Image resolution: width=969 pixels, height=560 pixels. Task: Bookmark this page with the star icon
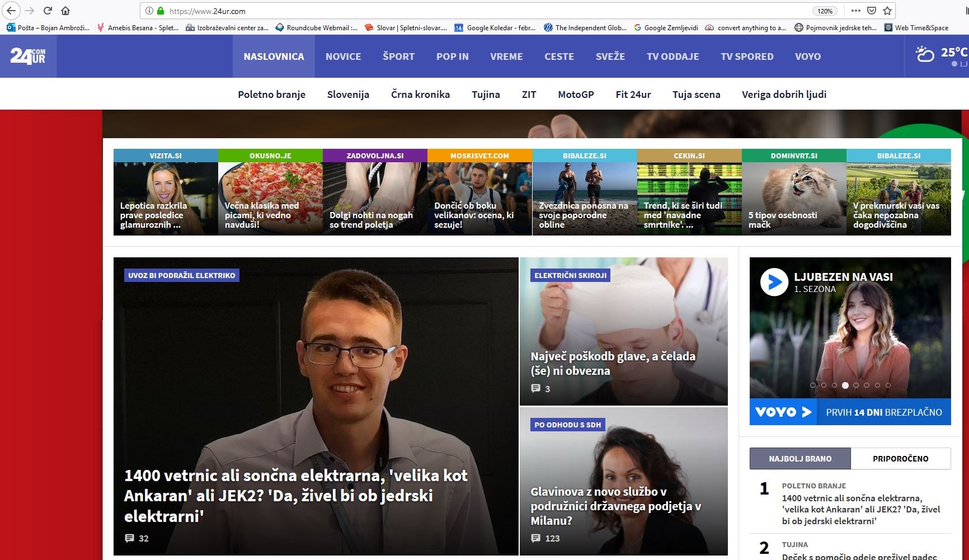887,11
